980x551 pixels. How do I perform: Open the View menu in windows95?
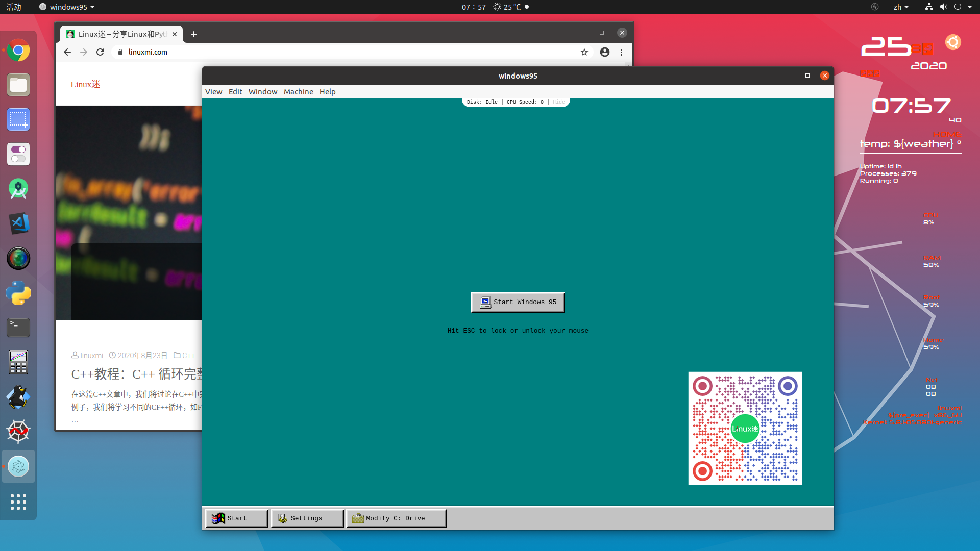pos(213,92)
